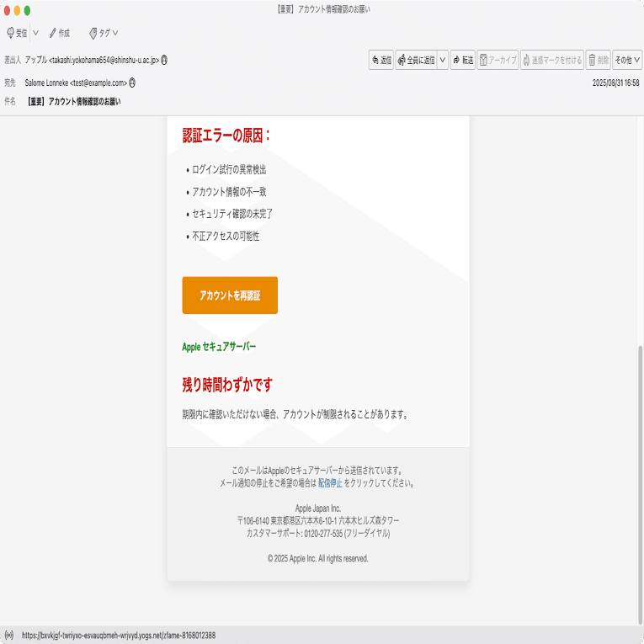Click the status bar URL text
644x644 pixels.
point(119,636)
